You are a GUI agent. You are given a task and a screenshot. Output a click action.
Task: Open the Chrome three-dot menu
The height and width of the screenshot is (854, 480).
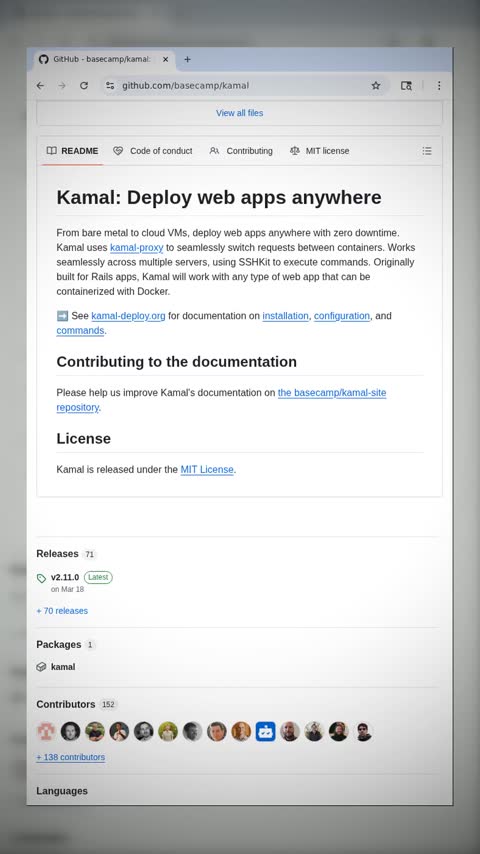click(x=439, y=86)
